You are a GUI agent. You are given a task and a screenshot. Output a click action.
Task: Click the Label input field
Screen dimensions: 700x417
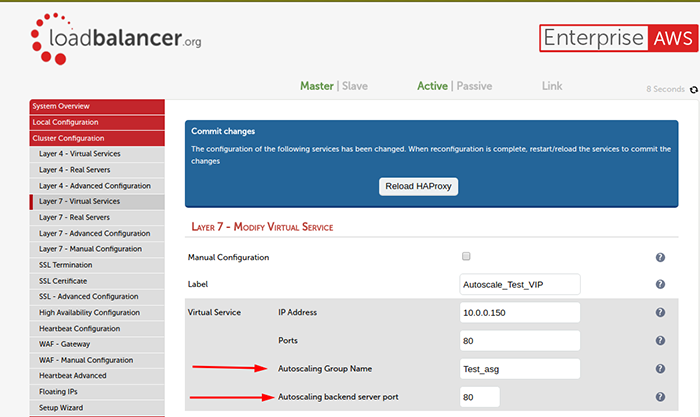519,285
